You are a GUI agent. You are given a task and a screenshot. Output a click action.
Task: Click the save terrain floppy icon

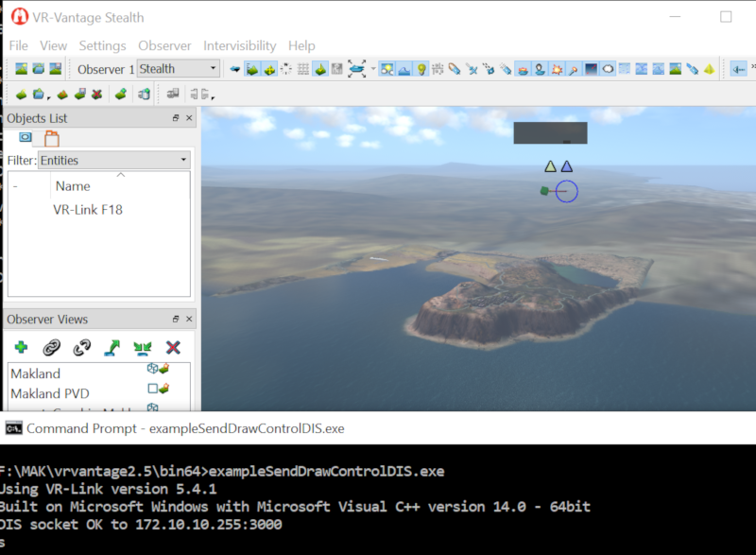coord(80,94)
